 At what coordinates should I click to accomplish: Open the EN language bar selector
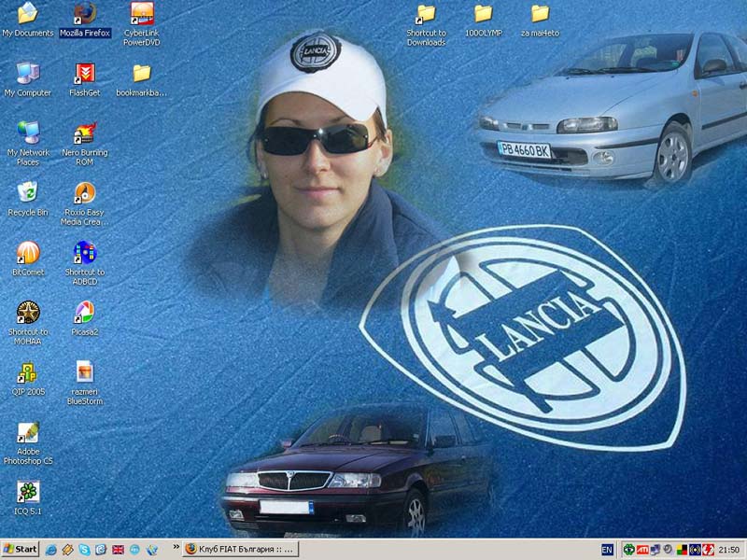tap(607, 550)
